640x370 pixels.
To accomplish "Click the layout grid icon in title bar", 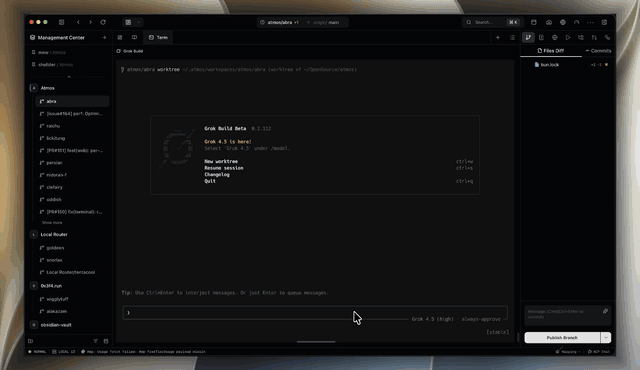I will (128, 22).
